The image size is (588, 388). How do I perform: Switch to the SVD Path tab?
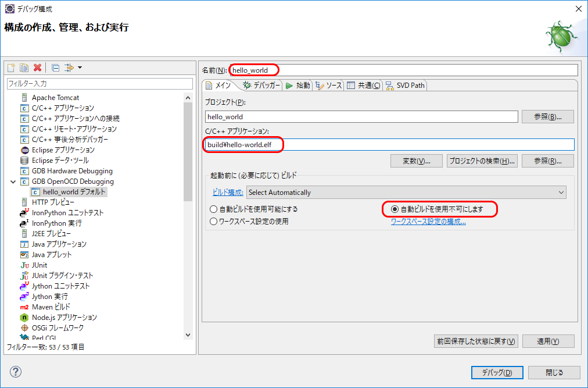point(406,86)
